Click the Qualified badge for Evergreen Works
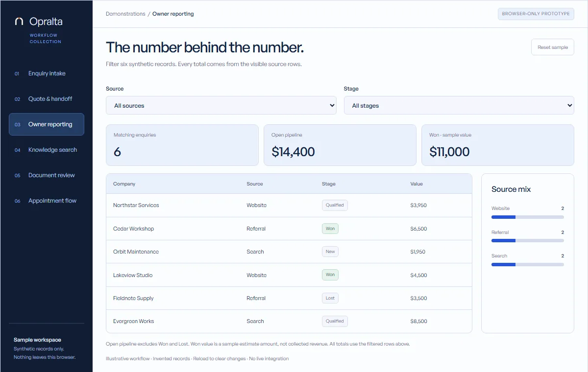This screenshot has height=372, width=588. click(x=335, y=321)
